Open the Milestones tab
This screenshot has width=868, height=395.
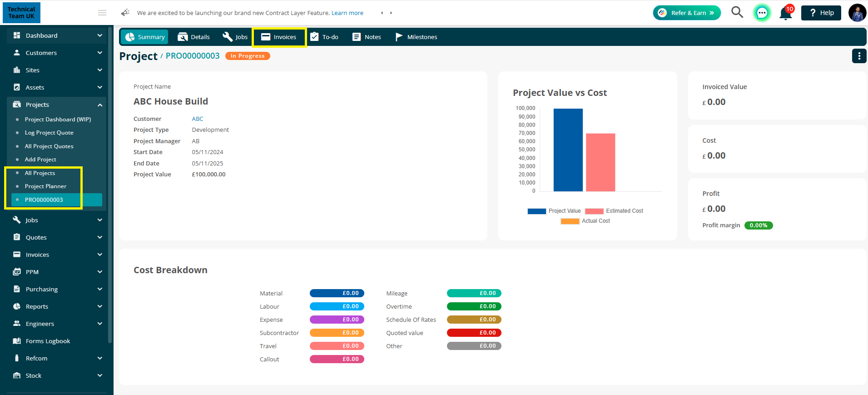pos(416,37)
